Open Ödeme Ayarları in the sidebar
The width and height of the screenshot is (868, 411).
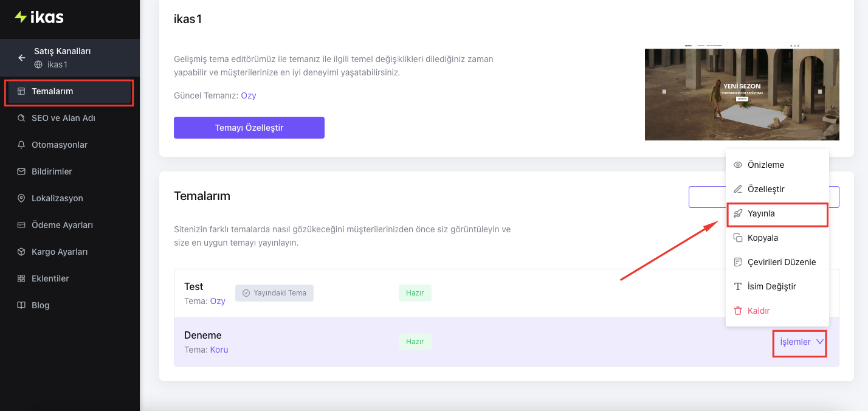coord(63,225)
